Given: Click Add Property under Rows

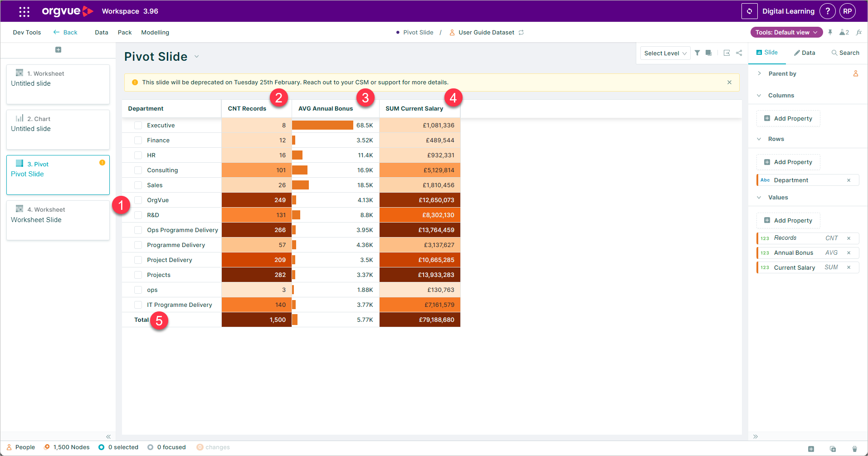Looking at the screenshot, I should pyautogui.click(x=788, y=162).
